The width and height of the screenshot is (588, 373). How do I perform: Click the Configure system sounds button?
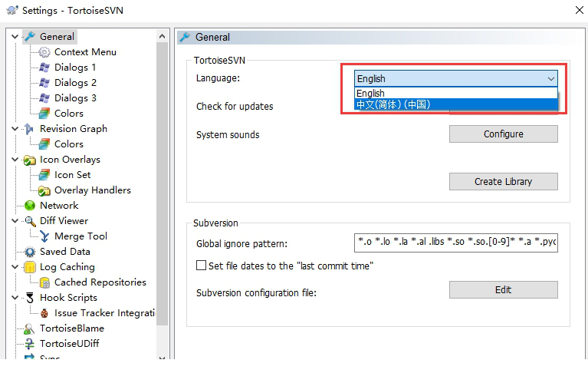coord(503,134)
